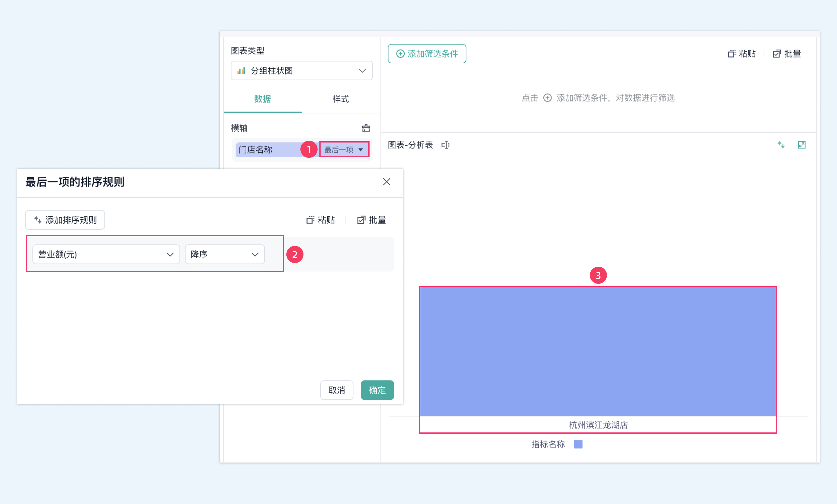Click 批量 in the filter panel
The height and width of the screenshot is (504, 837).
793,54
